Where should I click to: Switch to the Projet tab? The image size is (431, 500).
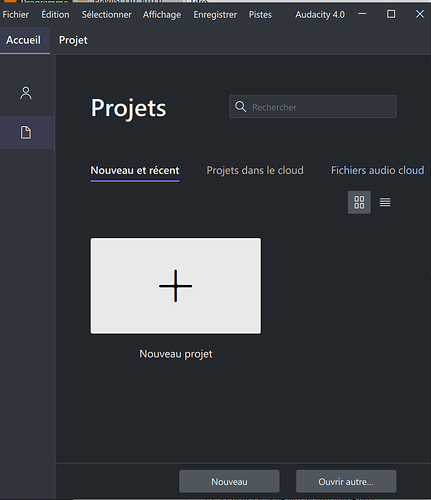tap(73, 40)
